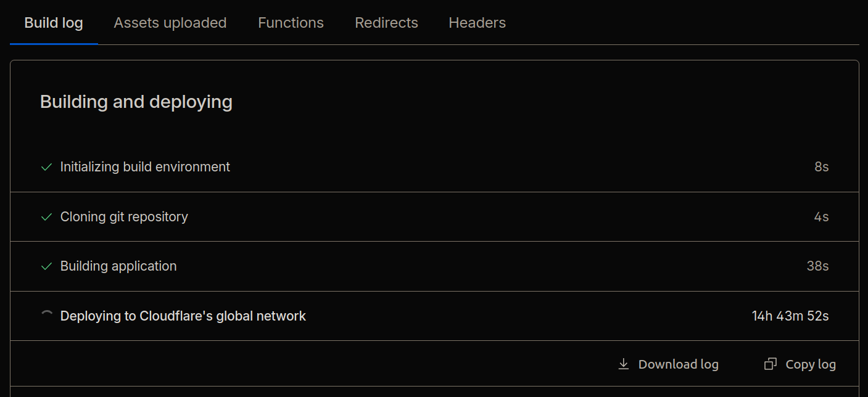This screenshot has width=868, height=397.
Task: Expand Deploying to Cloudflare's global network step
Action: click(183, 316)
